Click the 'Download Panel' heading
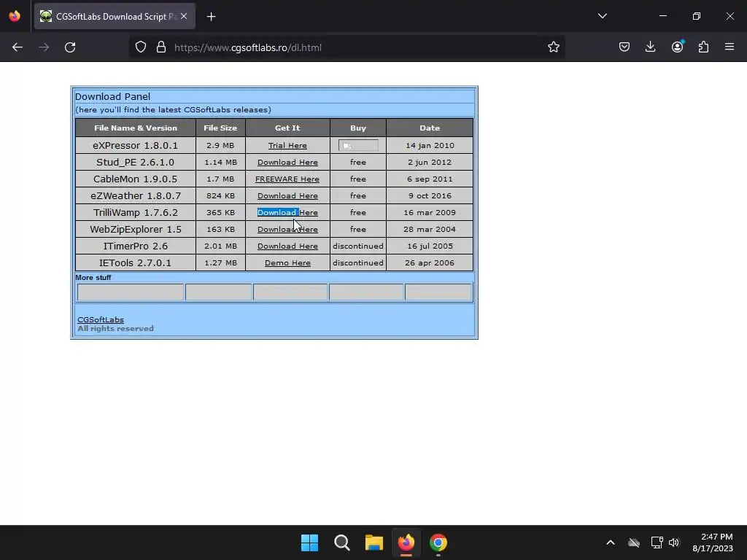This screenshot has height=560, width=747. [112, 97]
